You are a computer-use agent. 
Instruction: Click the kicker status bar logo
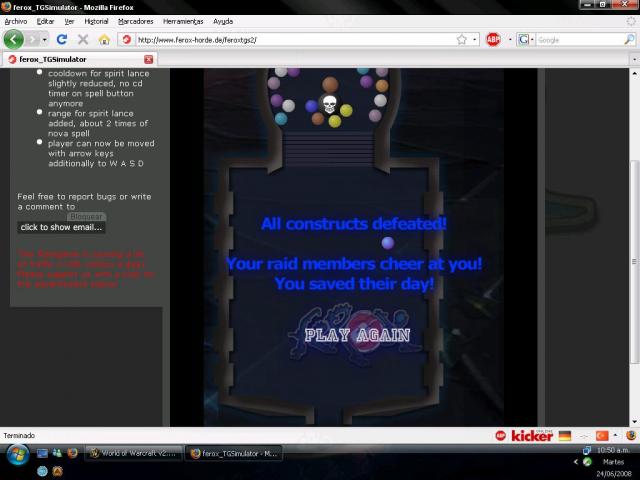pyautogui.click(x=532, y=436)
